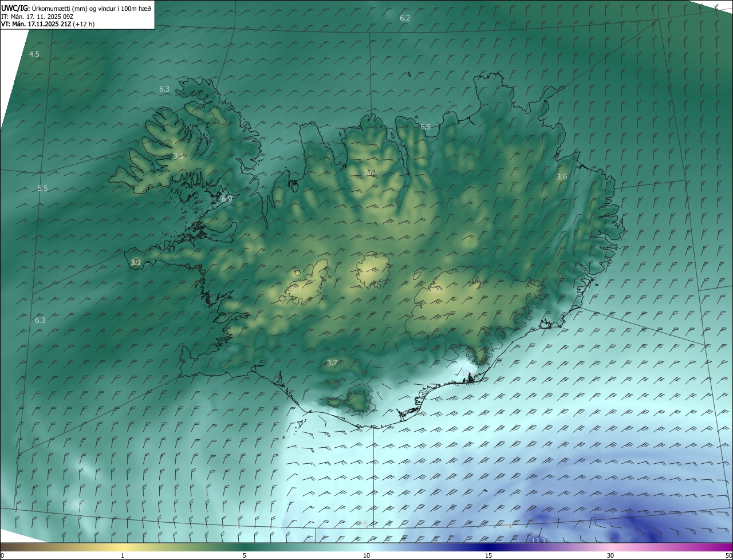Click the "0" tick on the color scale

pos(2,555)
